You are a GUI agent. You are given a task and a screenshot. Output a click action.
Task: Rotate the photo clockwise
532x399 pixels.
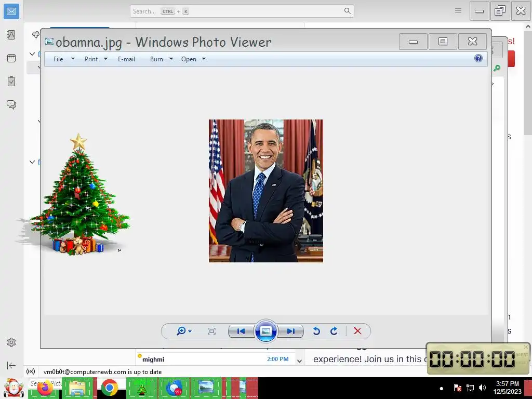pyautogui.click(x=334, y=331)
